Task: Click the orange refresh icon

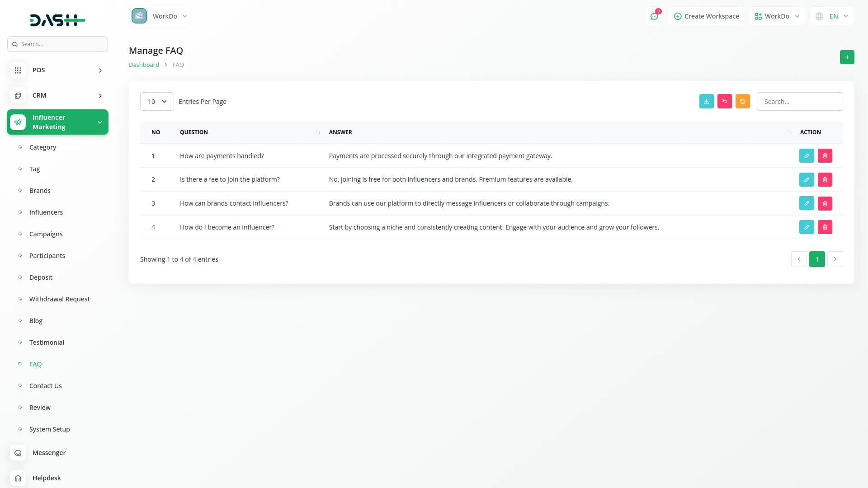Action: (742, 101)
